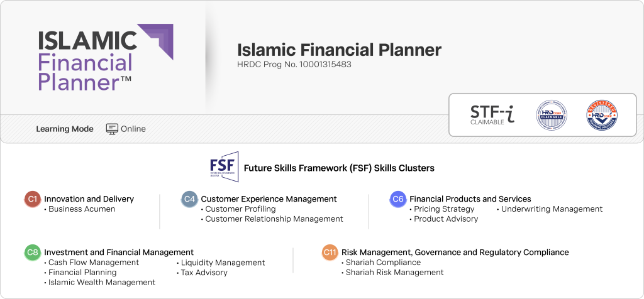Select the red C1 cluster badge
644x299 pixels.
tap(33, 199)
